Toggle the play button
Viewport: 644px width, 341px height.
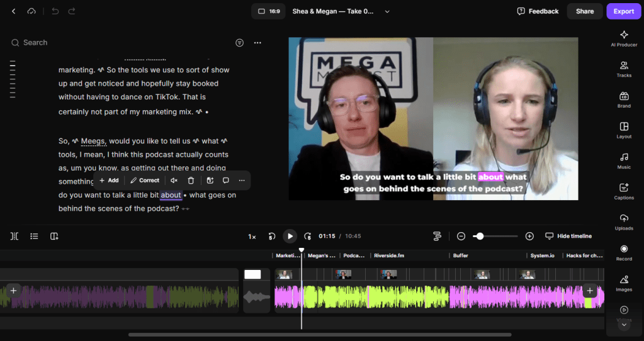[290, 236]
